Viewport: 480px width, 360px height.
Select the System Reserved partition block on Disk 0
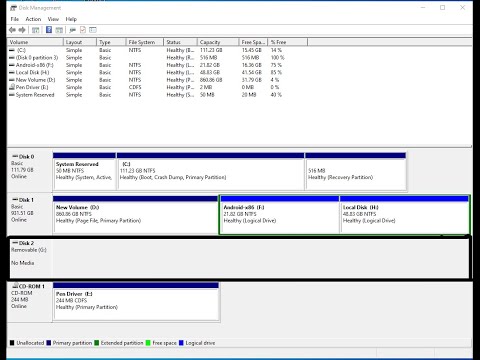[84, 172]
